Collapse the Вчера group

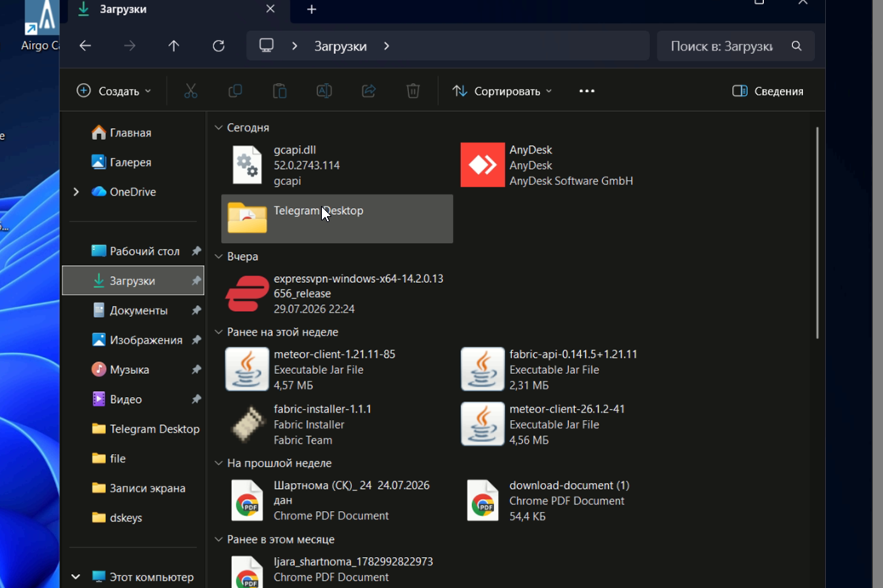tap(219, 257)
